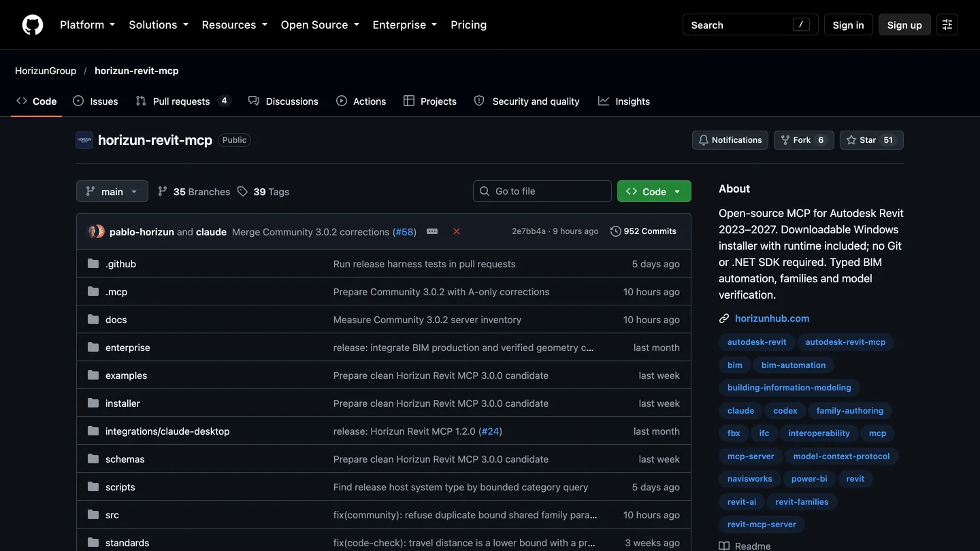Switch to the Actions tab

click(x=361, y=101)
